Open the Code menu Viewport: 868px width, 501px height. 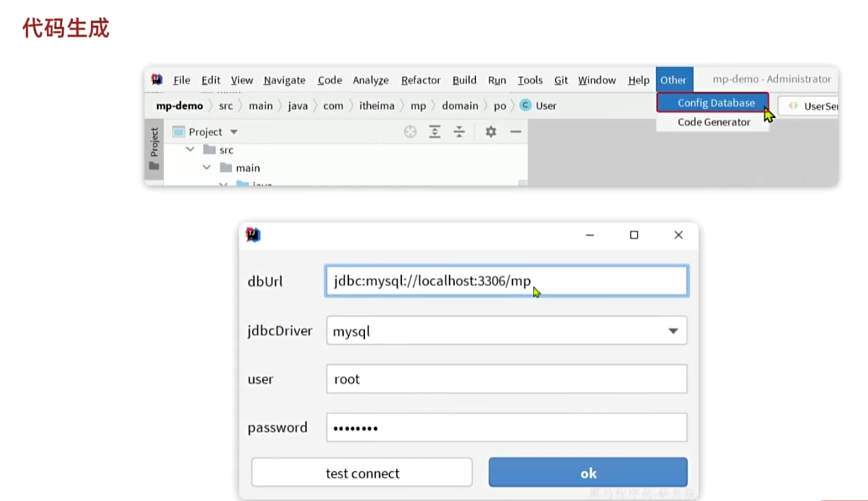click(x=330, y=80)
